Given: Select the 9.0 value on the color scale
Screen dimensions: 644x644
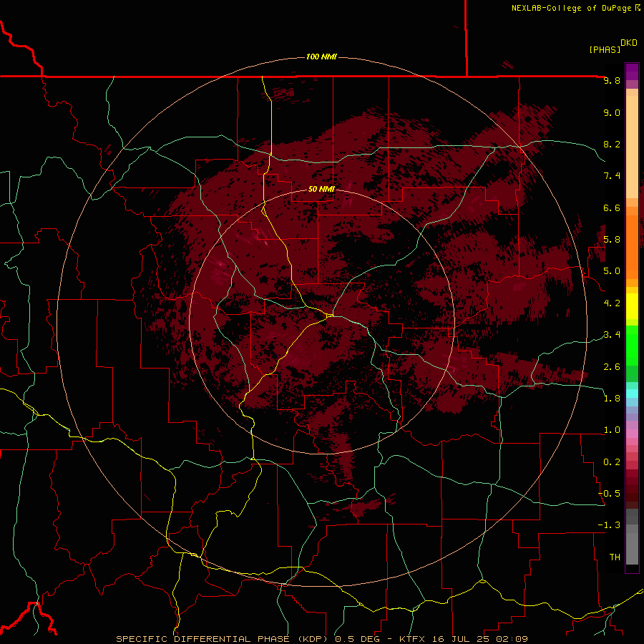Looking at the screenshot, I should point(612,112).
